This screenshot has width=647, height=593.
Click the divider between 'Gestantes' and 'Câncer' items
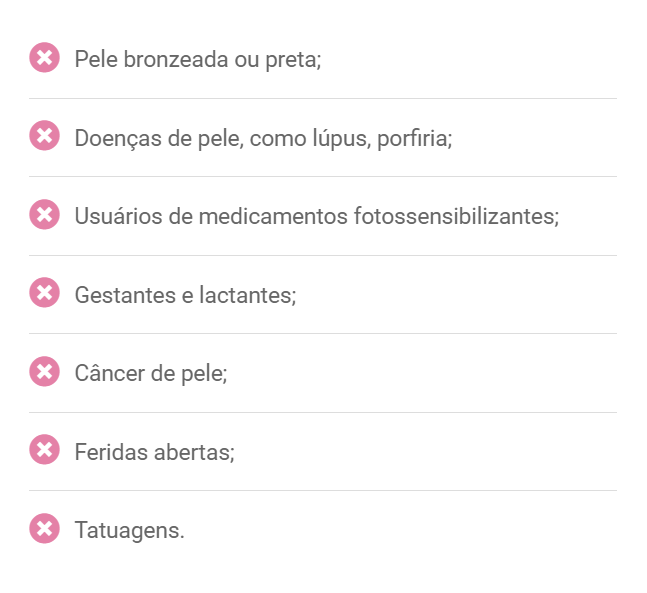322,333
